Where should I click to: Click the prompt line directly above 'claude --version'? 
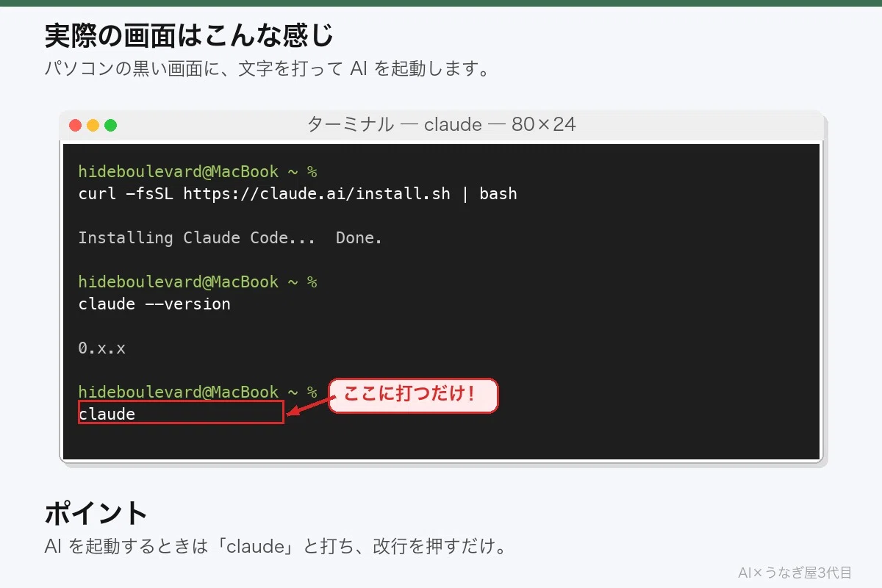pos(198,282)
